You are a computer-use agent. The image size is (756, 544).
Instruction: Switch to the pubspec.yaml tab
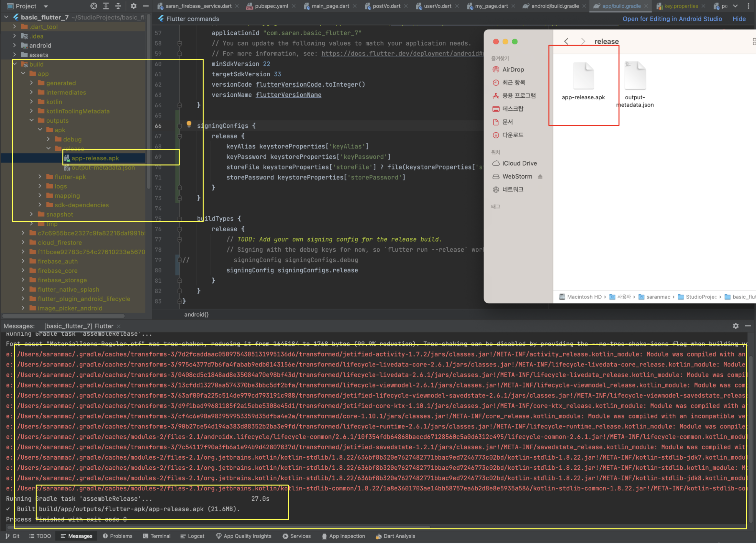click(x=271, y=6)
